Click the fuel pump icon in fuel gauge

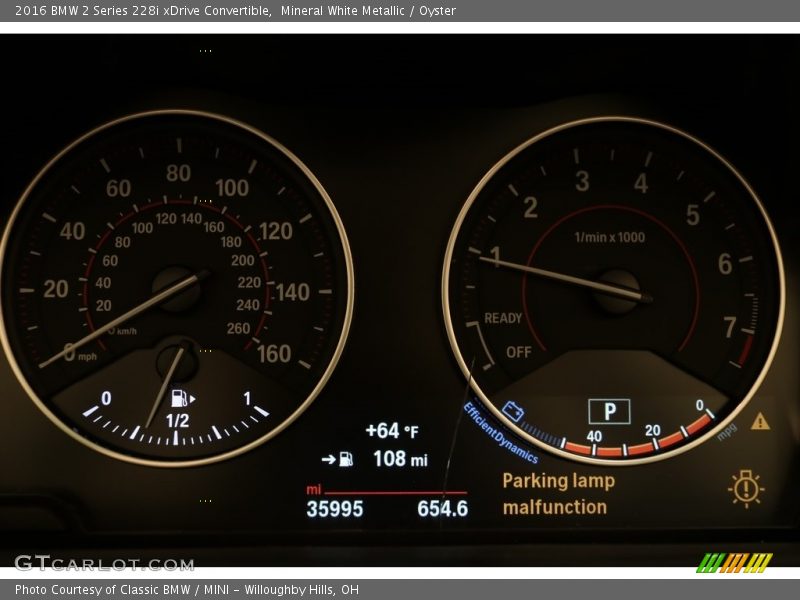[x=180, y=398]
